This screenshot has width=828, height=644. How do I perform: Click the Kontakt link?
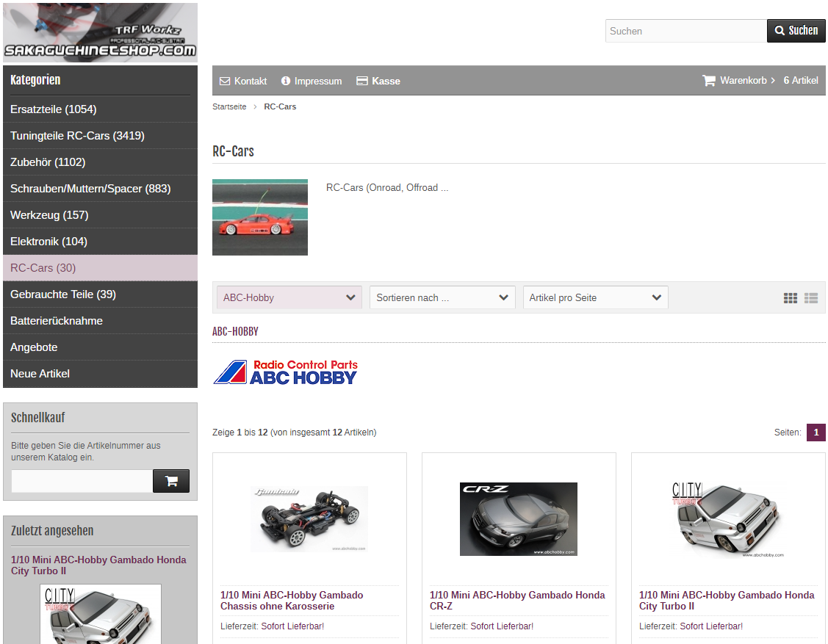[x=251, y=81]
